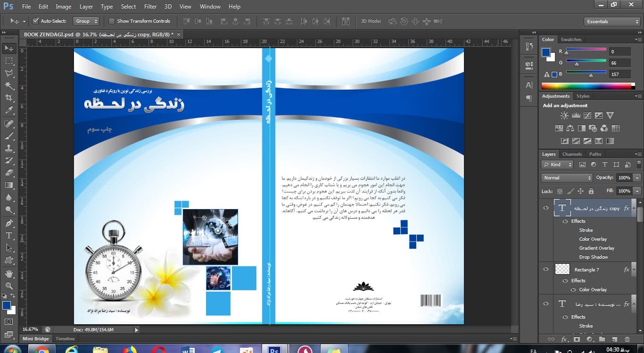Select the Eyedropper tool
Viewport: 644px width, 353px height.
tap(9, 110)
